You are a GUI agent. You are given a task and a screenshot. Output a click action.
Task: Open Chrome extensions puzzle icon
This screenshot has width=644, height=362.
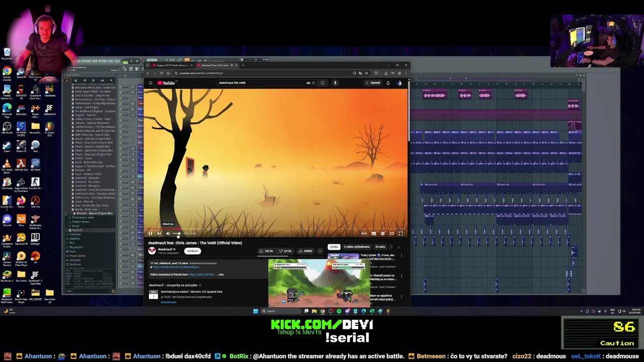click(x=376, y=73)
